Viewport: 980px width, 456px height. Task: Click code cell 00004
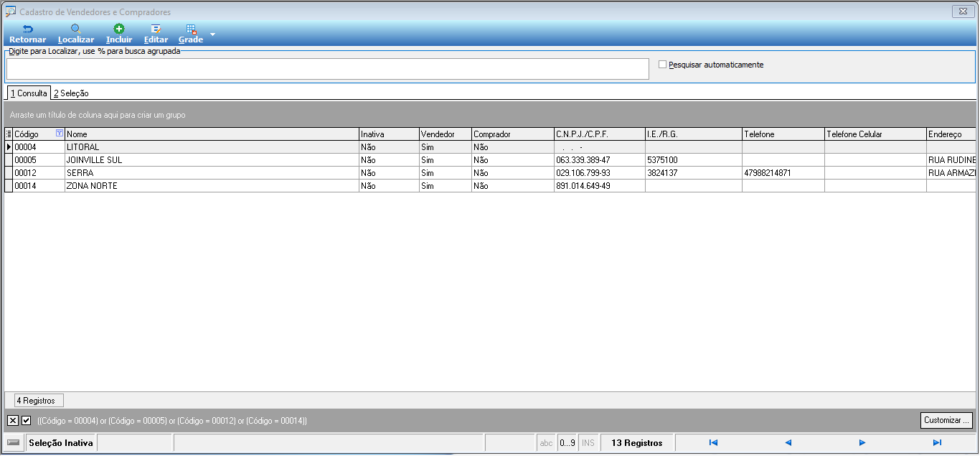39,147
